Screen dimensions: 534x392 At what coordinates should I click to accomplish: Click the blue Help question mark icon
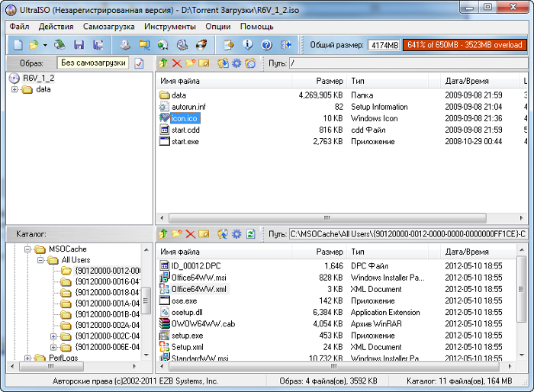pyautogui.click(x=267, y=45)
